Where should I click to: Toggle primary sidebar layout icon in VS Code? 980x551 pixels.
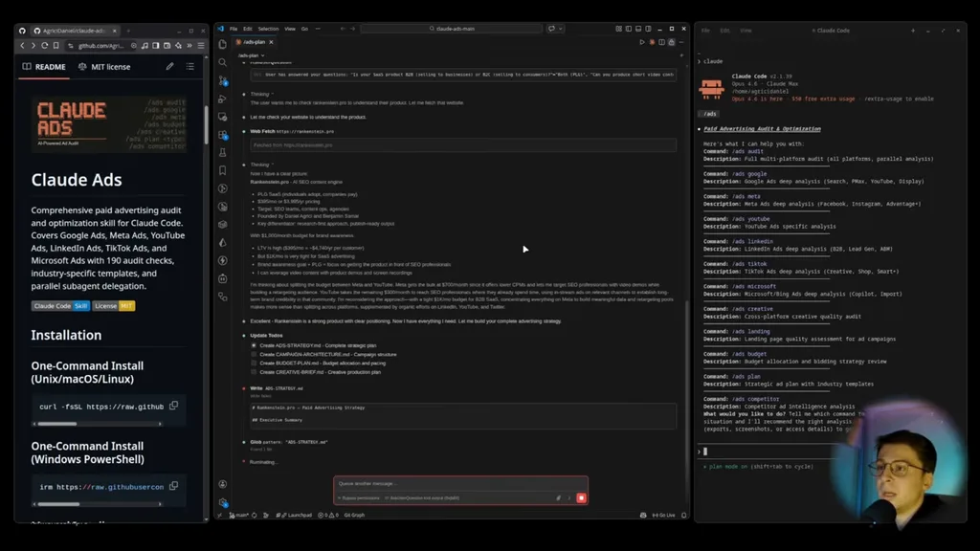(x=628, y=29)
